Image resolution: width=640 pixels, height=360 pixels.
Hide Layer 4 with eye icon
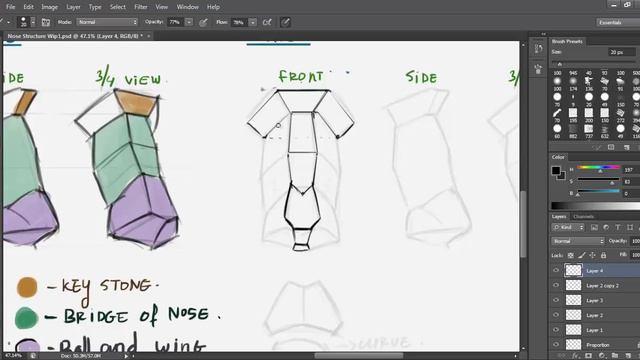tap(556, 270)
